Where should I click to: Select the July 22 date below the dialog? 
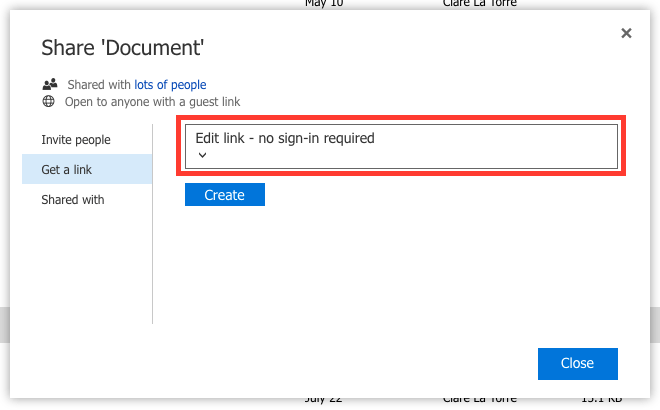click(322, 399)
